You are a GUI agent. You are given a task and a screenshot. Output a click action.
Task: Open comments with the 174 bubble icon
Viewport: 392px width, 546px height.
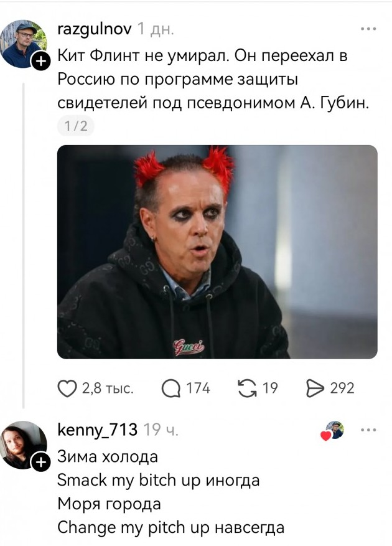171,388
